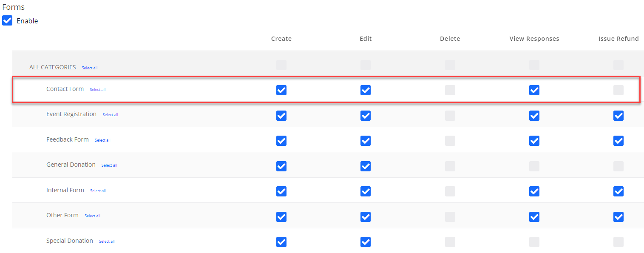Enable Delete permission for Contact Form
Image resolution: width=644 pixels, height=253 pixels.
pos(450,90)
